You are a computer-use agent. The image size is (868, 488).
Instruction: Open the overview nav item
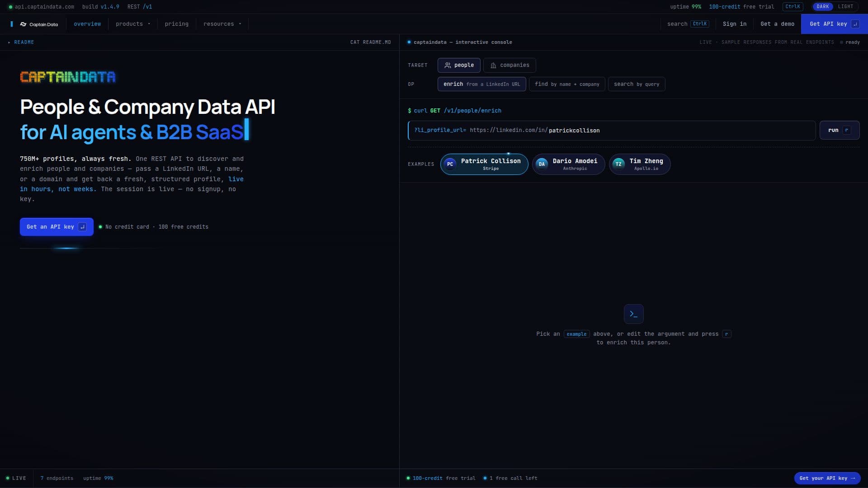pyautogui.click(x=87, y=24)
